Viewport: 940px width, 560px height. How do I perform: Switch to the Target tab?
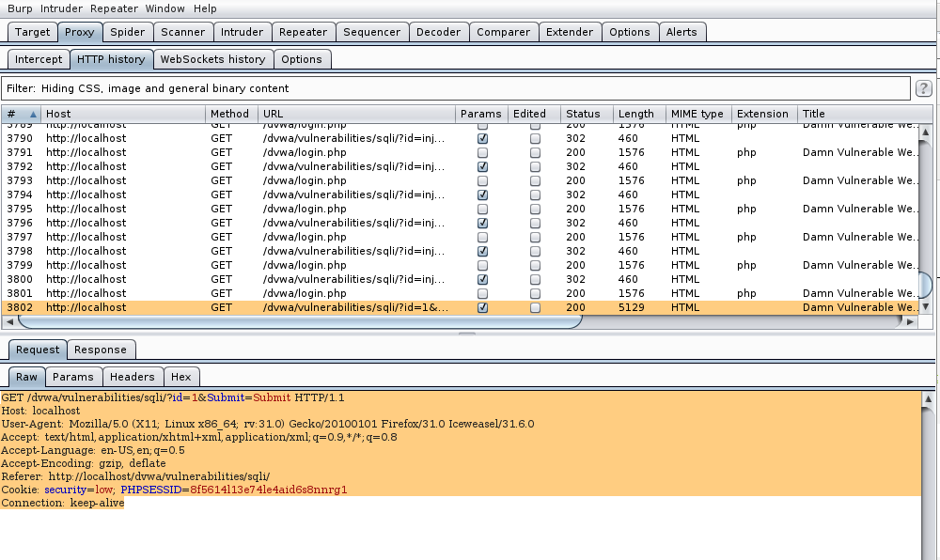click(x=32, y=32)
